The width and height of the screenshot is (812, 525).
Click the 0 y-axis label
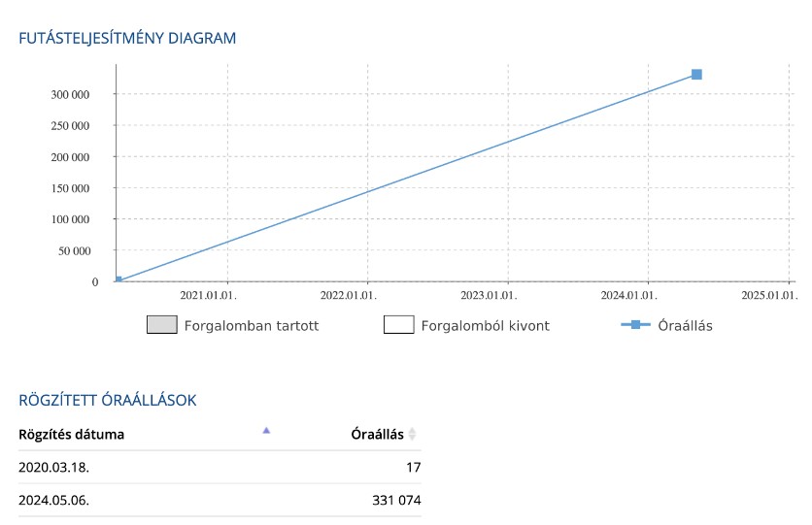click(95, 281)
